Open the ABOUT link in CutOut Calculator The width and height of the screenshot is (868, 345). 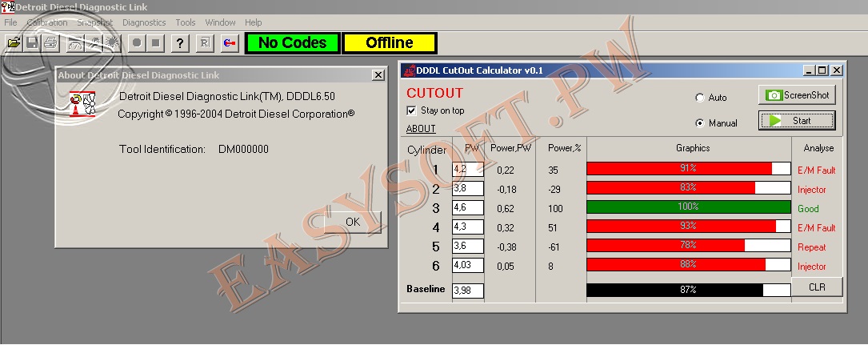click(x=421, y=129)
